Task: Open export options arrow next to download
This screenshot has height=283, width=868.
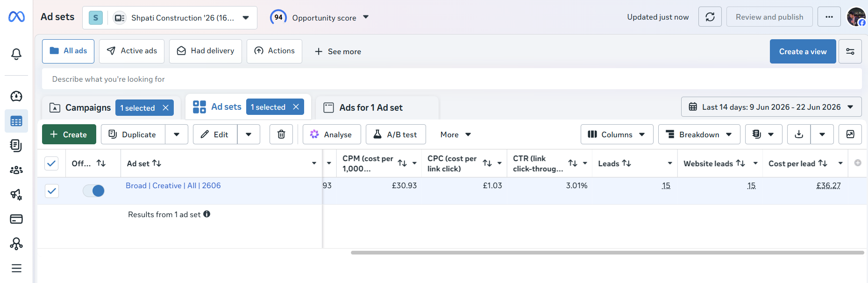Action: 822,134
